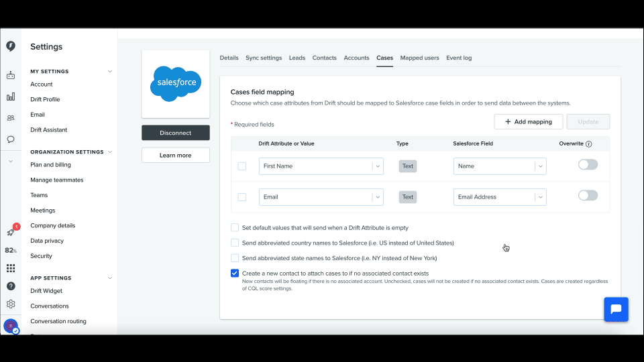644x362 pixels.
Task: Collapse the My Settings section
Action: [109, 72]
